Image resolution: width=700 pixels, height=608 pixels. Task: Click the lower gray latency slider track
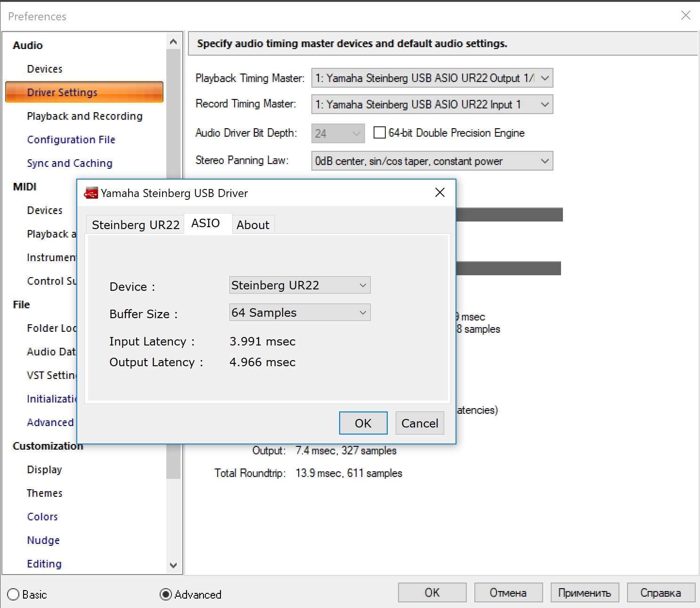(509, 269)
